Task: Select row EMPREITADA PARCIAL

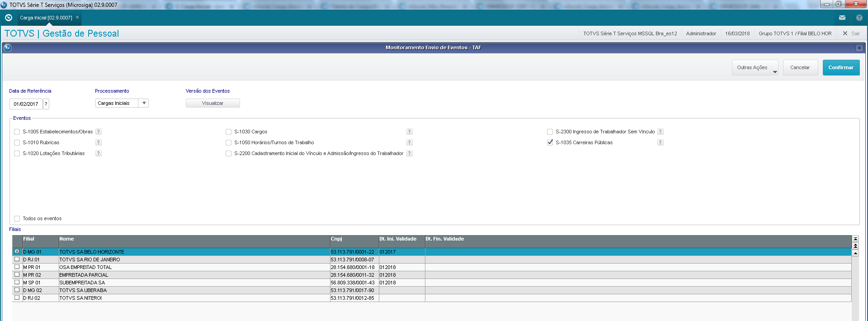Action: 432,275
